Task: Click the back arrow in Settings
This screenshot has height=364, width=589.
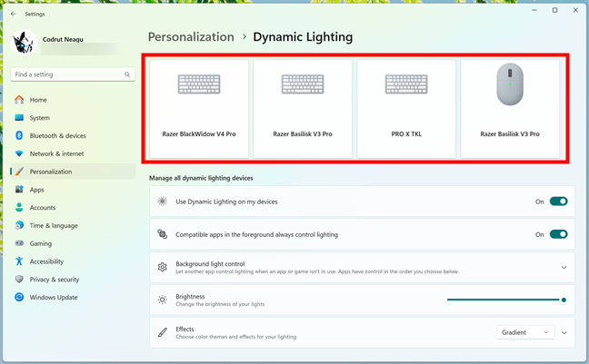Action: pos(14,14)
